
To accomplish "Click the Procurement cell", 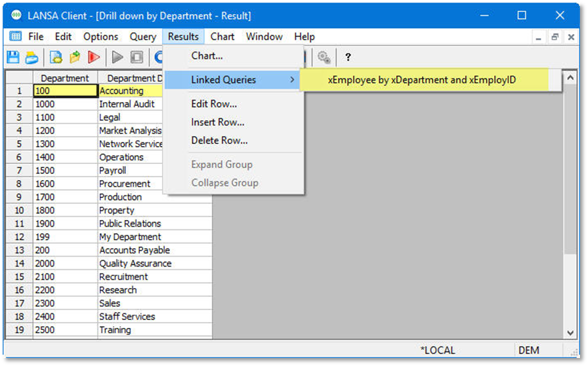I will coord(131,184).
